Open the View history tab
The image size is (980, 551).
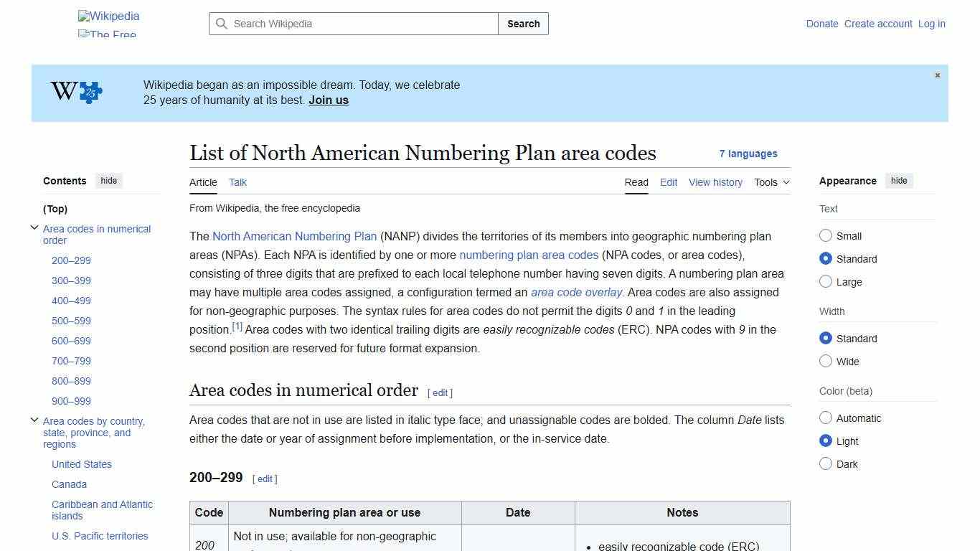[715, 182]
